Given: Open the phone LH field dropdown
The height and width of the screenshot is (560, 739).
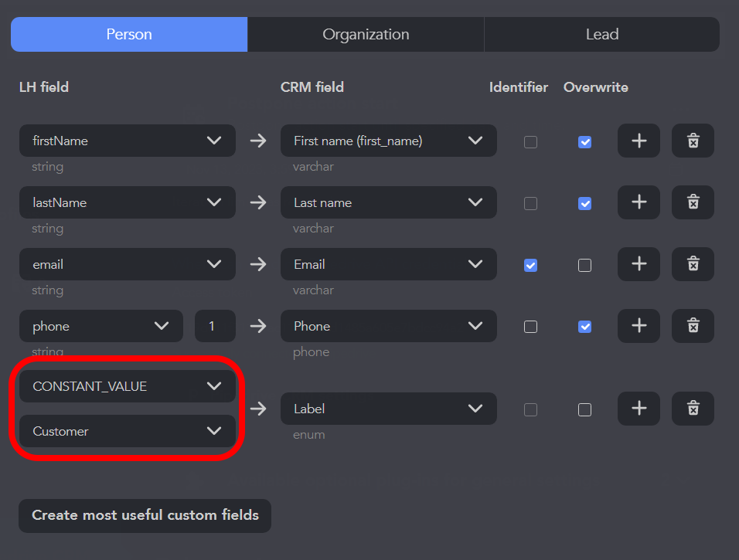Looking at the screenshot, I should [x=100, y=326].
